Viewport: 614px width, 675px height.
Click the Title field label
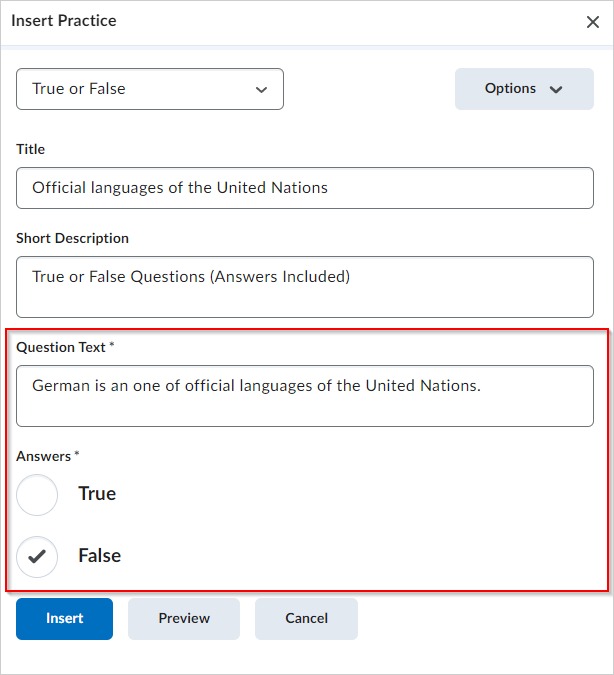click(x=30, y=149)
